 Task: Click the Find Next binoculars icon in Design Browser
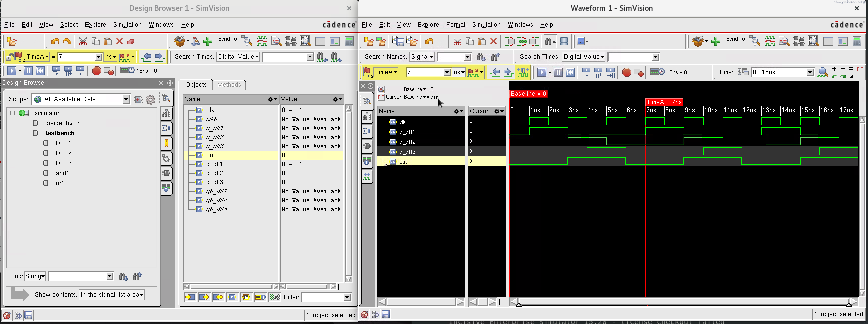pos(123,276)
